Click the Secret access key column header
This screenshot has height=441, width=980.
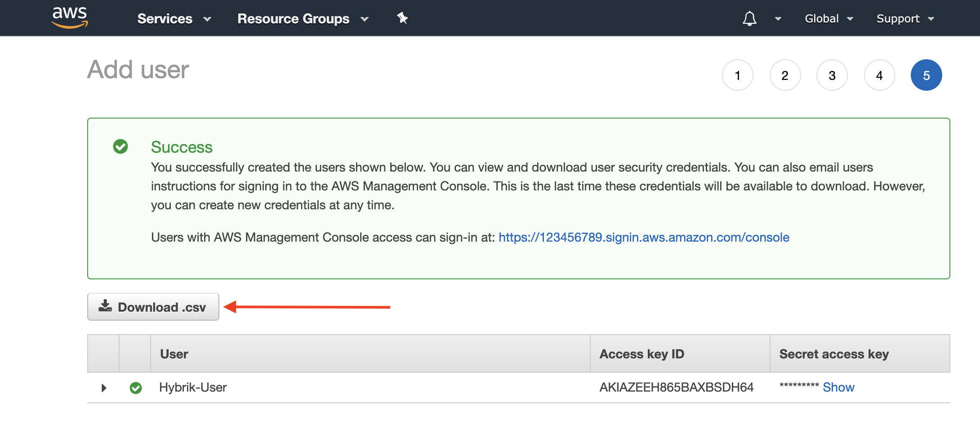tap(860, 354)
